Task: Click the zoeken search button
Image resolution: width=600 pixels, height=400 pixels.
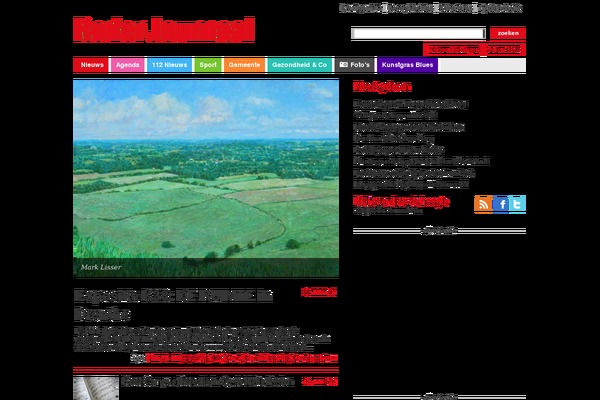Action: click(x=508, y=33)
